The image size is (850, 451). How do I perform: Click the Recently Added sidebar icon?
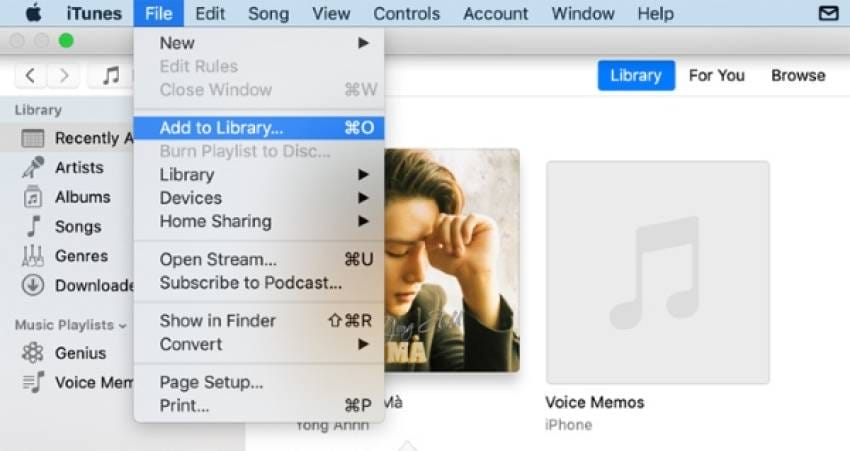click(x=33, y=138)
